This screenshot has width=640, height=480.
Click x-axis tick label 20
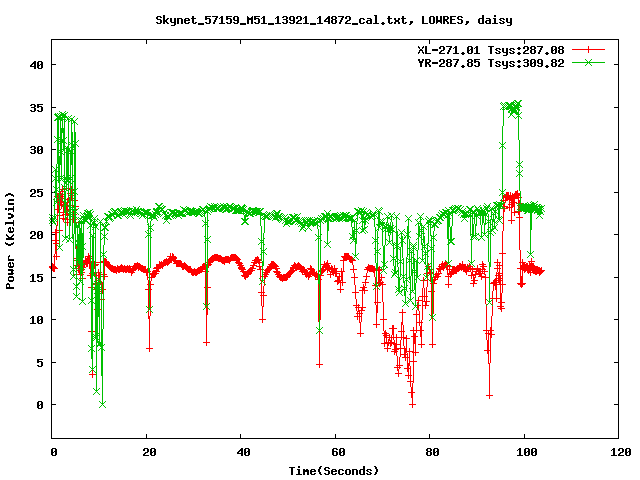click(x=149, y=452)
